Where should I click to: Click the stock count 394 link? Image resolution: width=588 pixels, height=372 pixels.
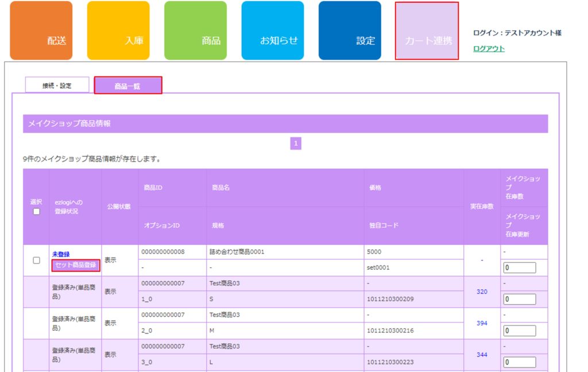(482, 323)
